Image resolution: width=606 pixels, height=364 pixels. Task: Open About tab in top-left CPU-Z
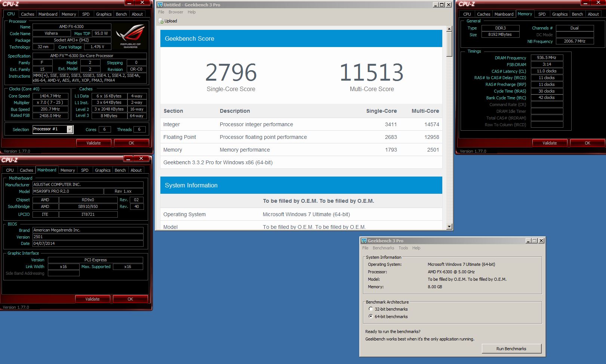coord(137,14)
